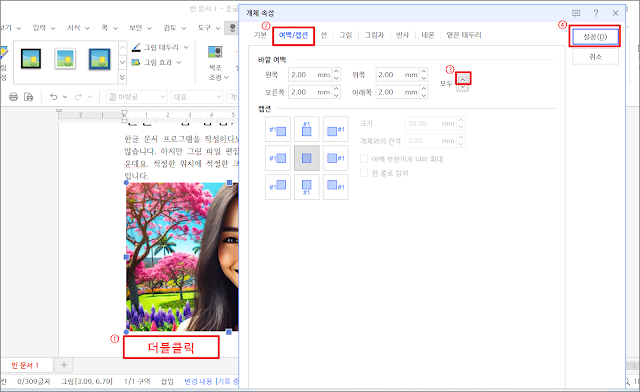Apply the blue-framed picture style thumbnail

coord(100,59)
